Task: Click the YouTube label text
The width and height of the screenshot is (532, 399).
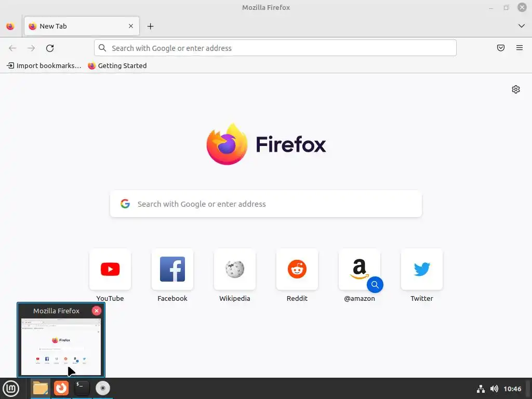Action: point(110,298)
